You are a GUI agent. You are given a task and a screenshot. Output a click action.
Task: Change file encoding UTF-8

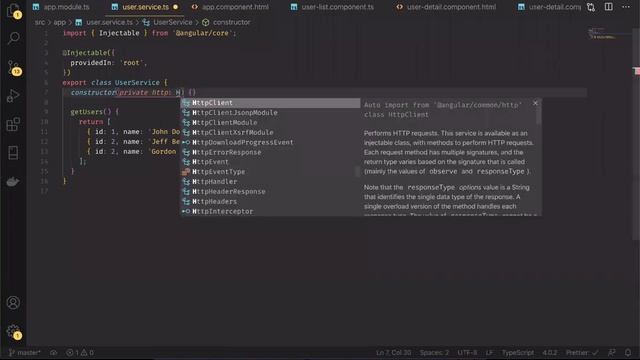(x=467, y=353)
